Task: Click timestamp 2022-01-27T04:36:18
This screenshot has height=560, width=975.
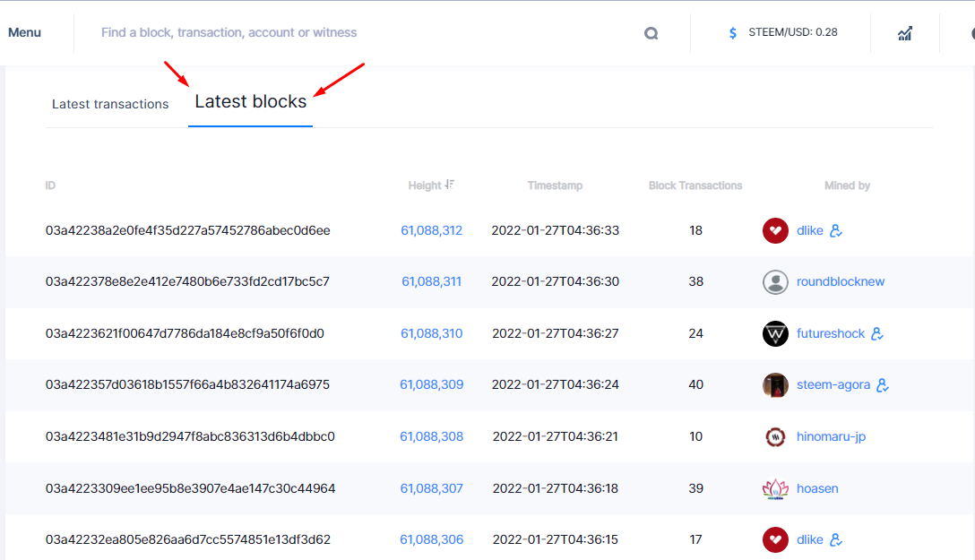Action: point(556,488)
